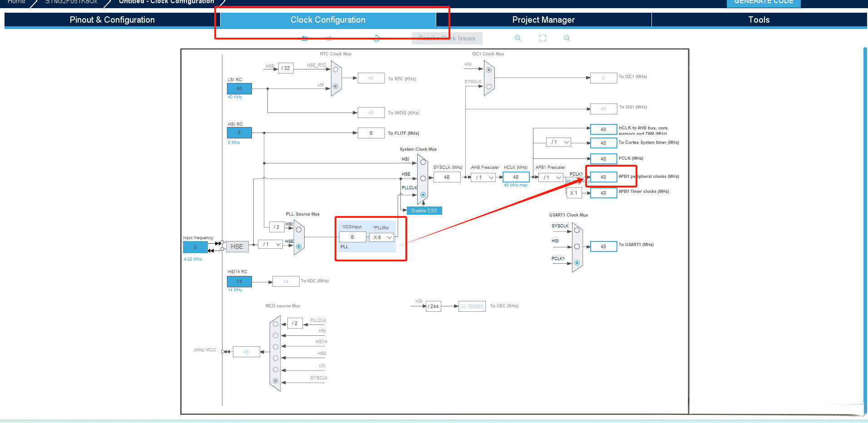Click the FCLK (MHz) value field
Screen dimensions: 868x423
click(x=603, y=159)
